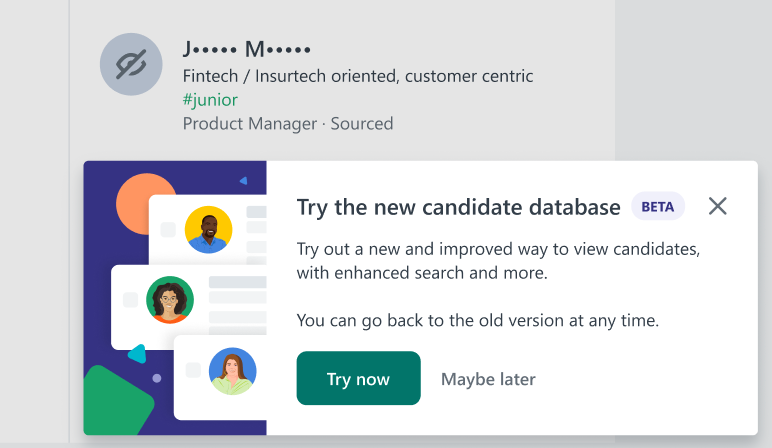Click the Fintech / Insurtech headline text
The height and width of the screenshot is (448, 772).
click(x=358, y=76)
